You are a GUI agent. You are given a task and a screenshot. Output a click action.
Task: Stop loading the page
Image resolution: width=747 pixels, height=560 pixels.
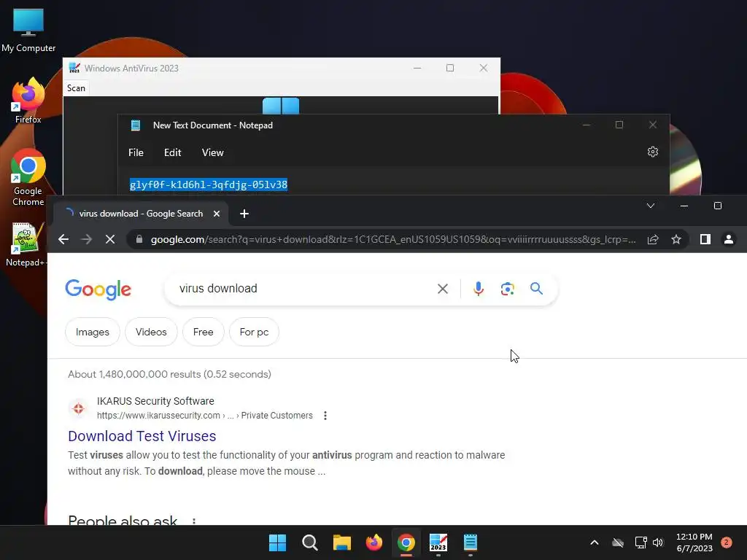(x=110, y=239)
